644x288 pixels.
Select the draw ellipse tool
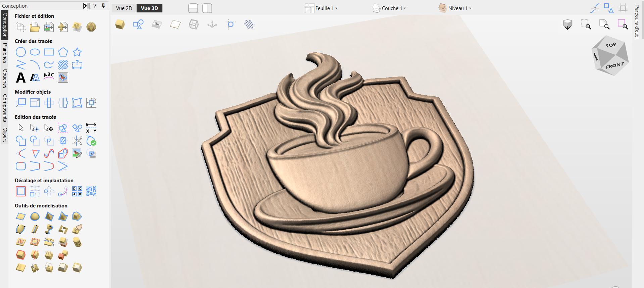[x=35, y=52]
